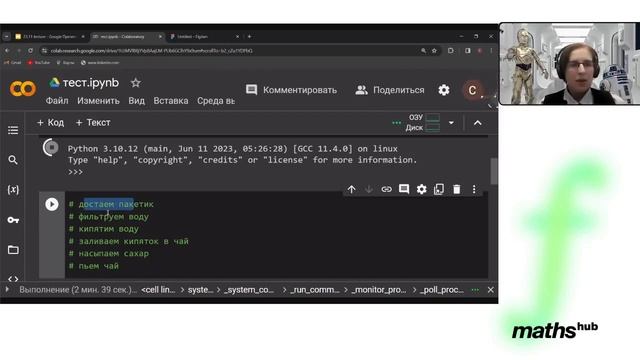Copy link to the cell
Viewport: 640px width, 360px height.
(386, 189)
